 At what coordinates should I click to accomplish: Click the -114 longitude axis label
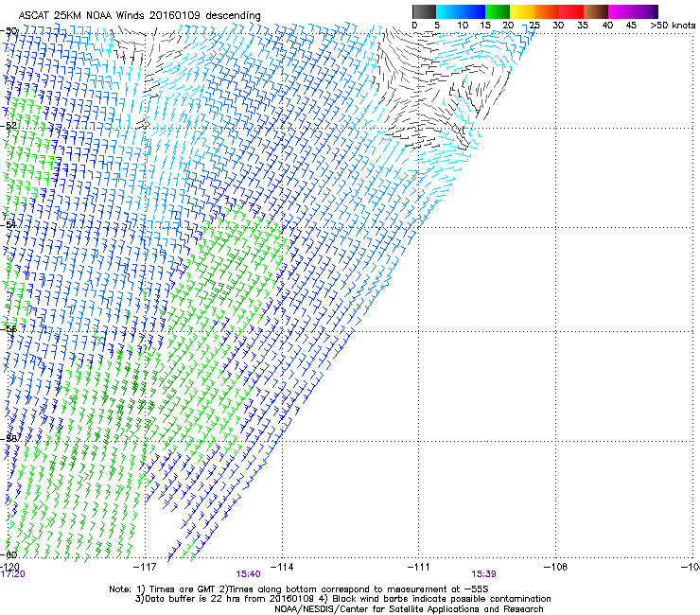282,567
